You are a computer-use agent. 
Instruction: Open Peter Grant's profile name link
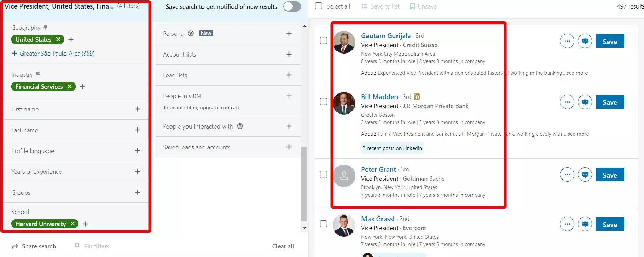click(x=378, y=169)
